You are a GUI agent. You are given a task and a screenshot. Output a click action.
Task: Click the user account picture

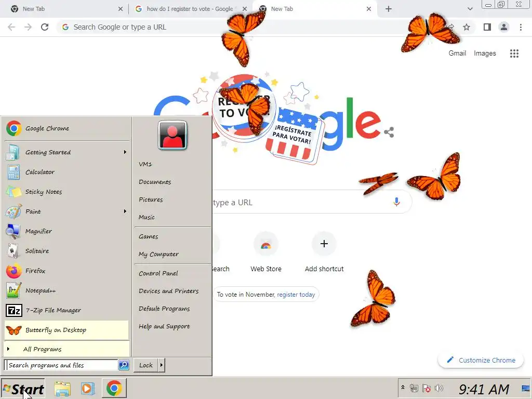pos(172,135)
